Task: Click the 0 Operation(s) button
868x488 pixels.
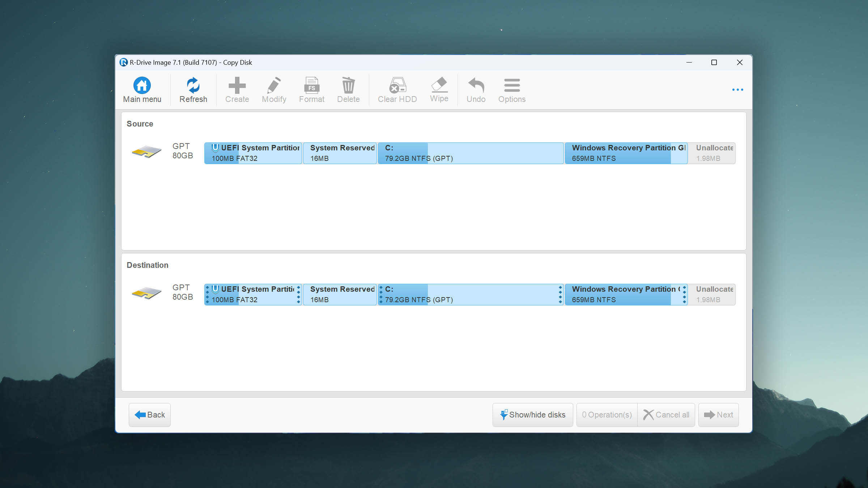Action: pos(607,415)
